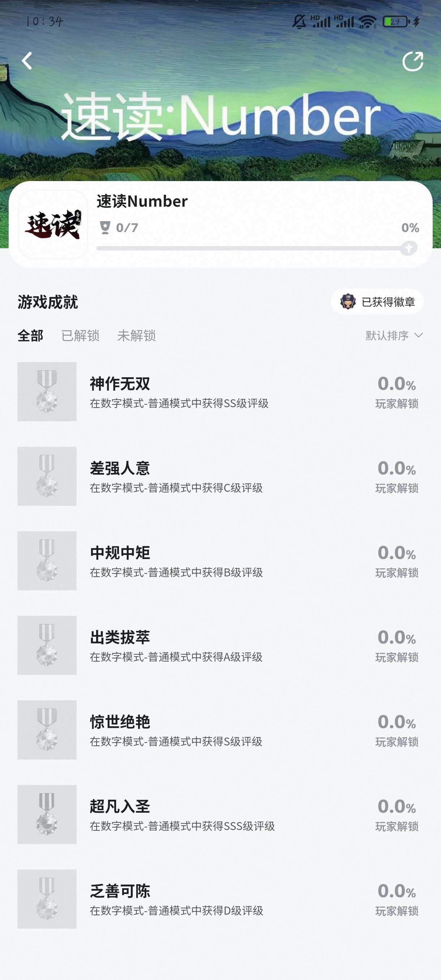Screen dimensions: 441x980
Task: Tap the trophy icon beside 0/7
Action: pyautogui.click(x=105, y=228)
